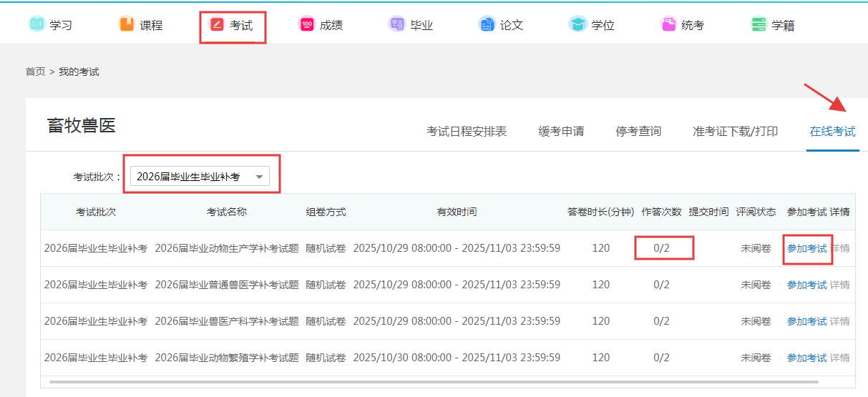The image size is (868, 397).
Task: Click the blue 论文 document icon
Action: click(x=487, y=24)
